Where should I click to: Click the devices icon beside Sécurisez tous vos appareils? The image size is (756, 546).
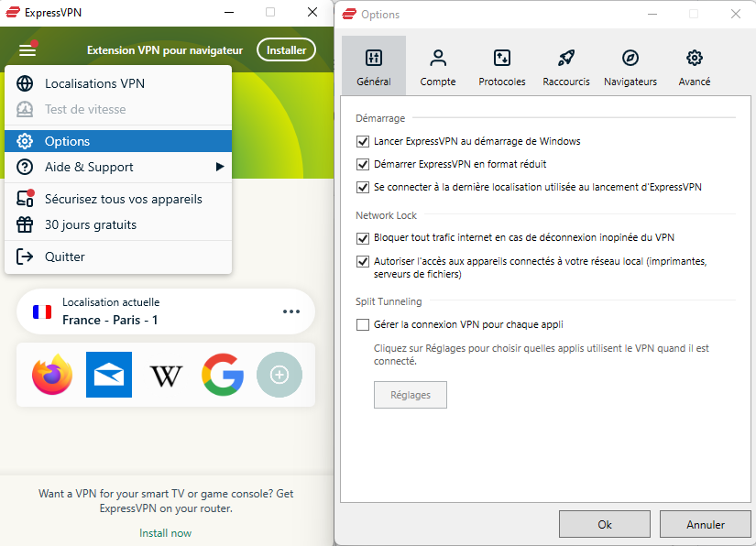[25, 199]
